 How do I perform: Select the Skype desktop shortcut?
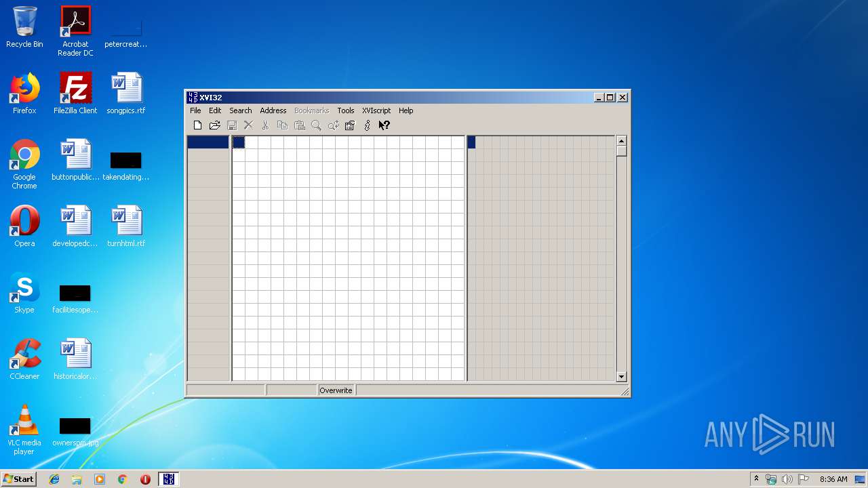(24, 293)
